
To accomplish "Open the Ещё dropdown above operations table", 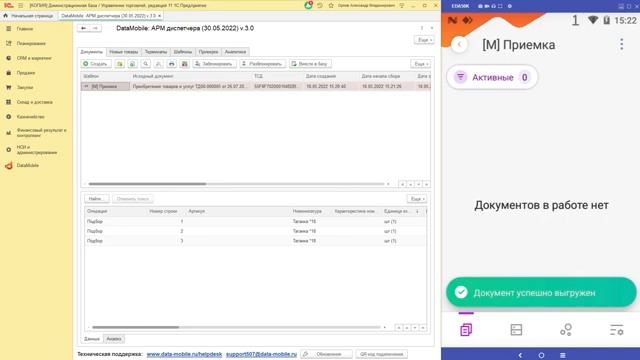I will [417, 199].
